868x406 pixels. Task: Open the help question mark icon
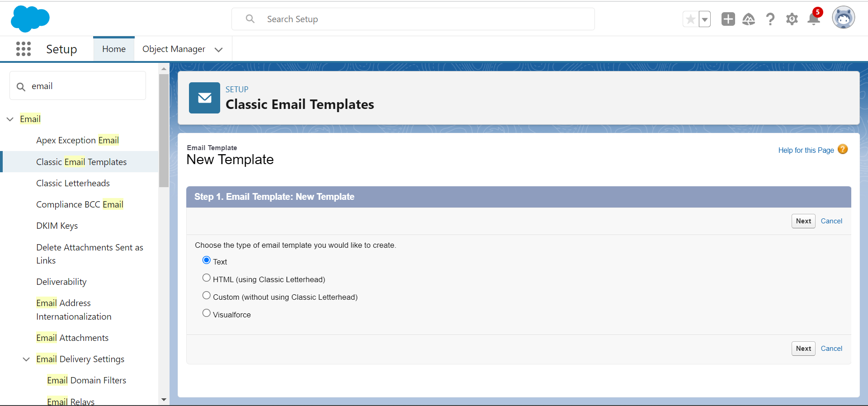point(770,19)
